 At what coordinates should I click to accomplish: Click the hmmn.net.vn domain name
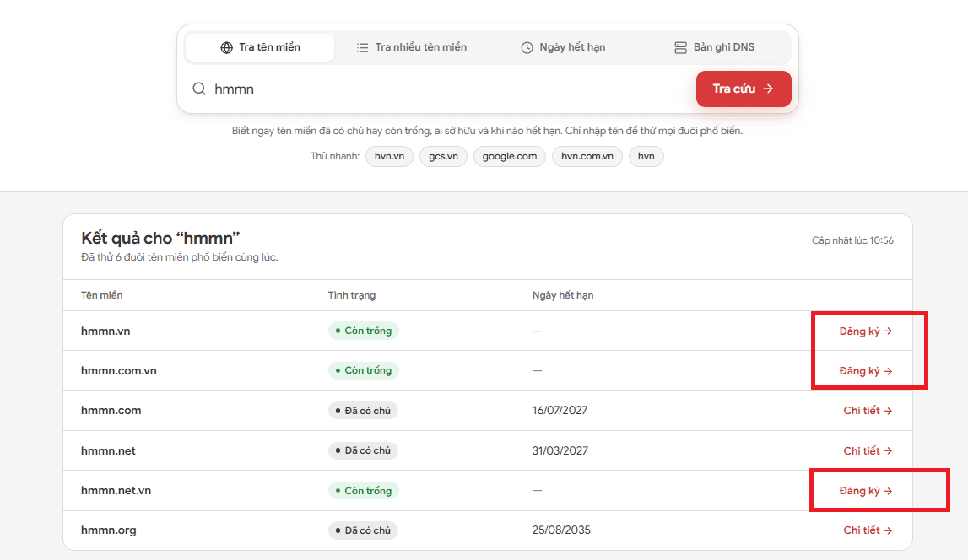116,491
